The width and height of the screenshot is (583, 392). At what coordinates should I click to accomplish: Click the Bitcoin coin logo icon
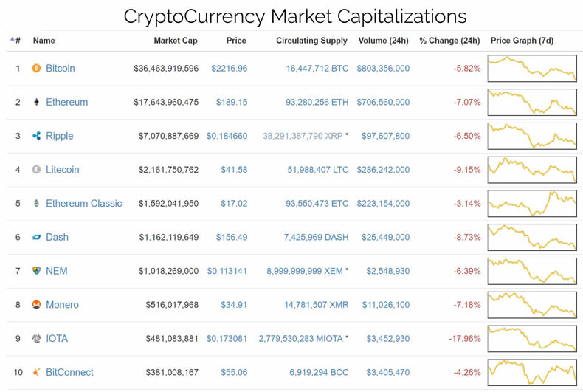[36, 69]
